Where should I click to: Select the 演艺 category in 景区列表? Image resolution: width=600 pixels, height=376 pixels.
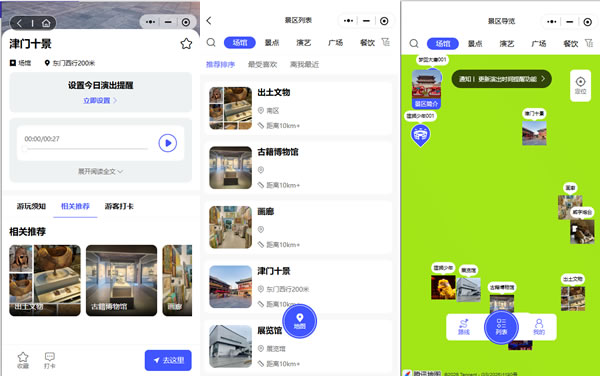(303, 42)
